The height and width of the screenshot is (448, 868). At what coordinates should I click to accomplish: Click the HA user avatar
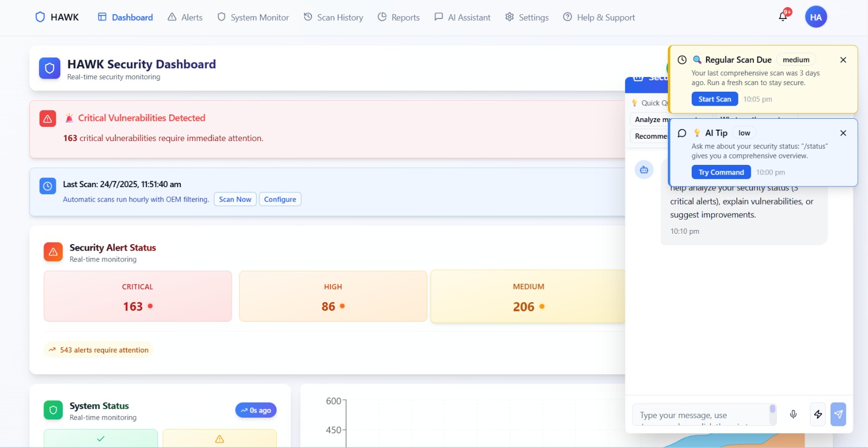pyautogui.click(x=816, y=17)
